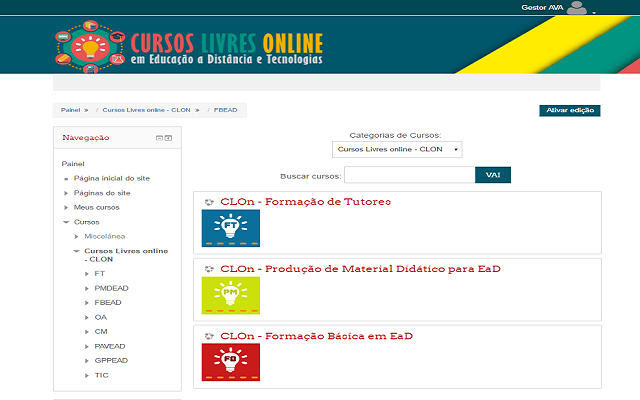640x400 pixels.
Task: Open CLOn - Formação de Tutores course title
Action: (x=305, y=202)
